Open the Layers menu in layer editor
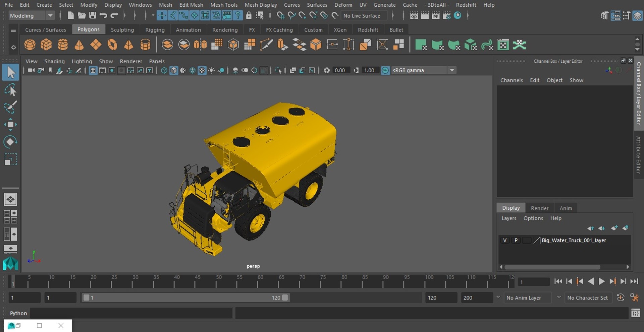644x332 pixels. pos(509,218)
